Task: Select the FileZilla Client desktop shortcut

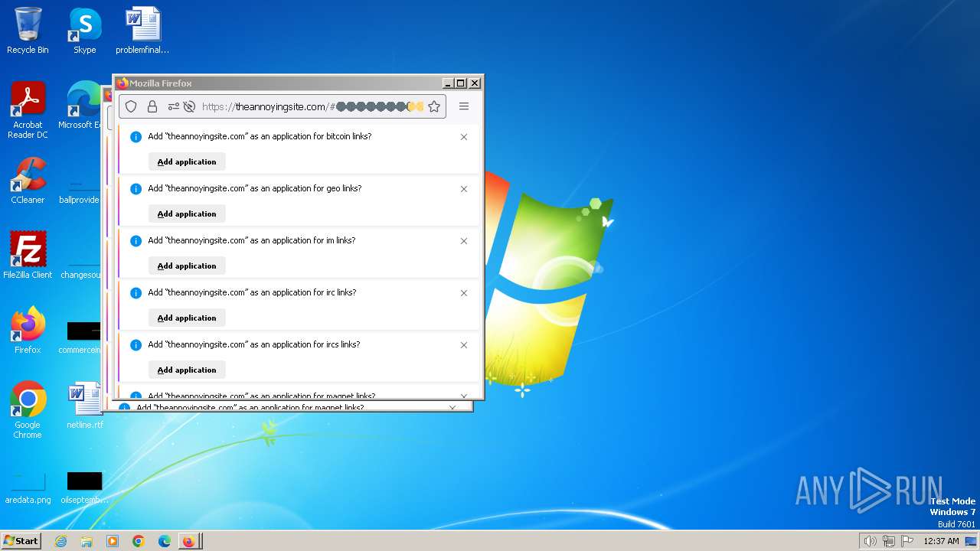Action: click(28, 255)
